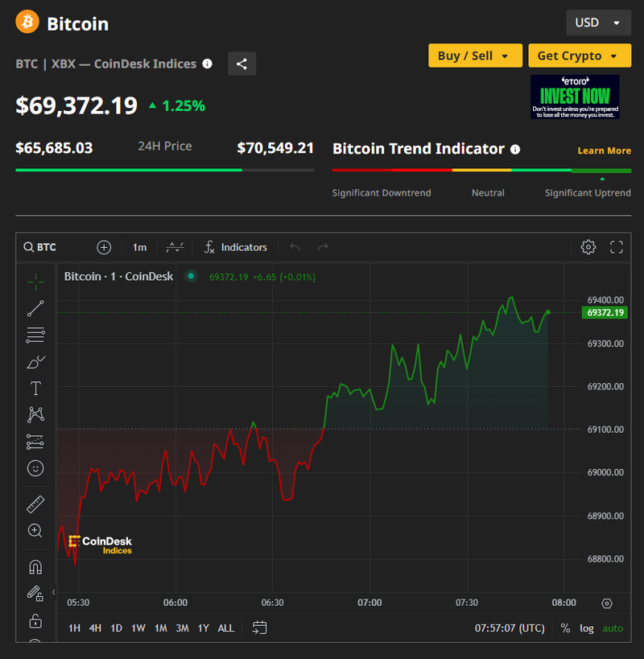This screenshot has width=644, height=659.
Task: Select the trend line drawing tool
Action: tap(35, 307)
